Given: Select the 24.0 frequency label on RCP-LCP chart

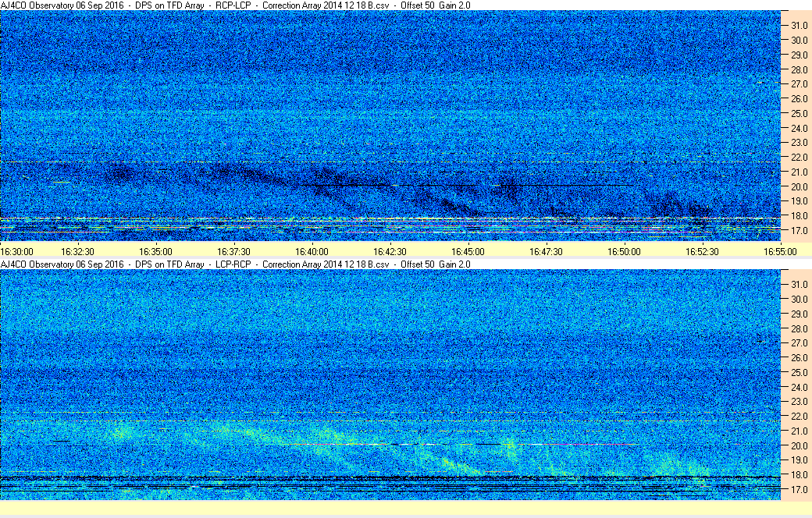Looking at the screenshot, I should pos(799,129).
